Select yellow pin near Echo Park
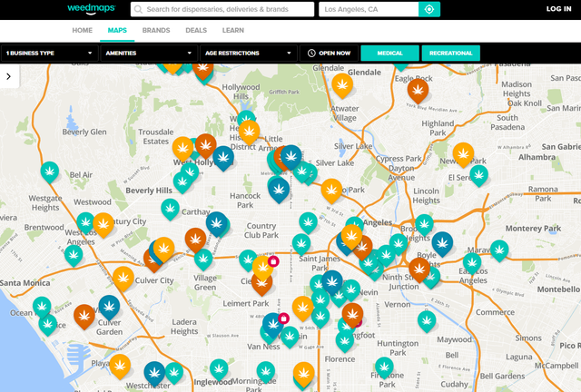 [x=331, y=190]
